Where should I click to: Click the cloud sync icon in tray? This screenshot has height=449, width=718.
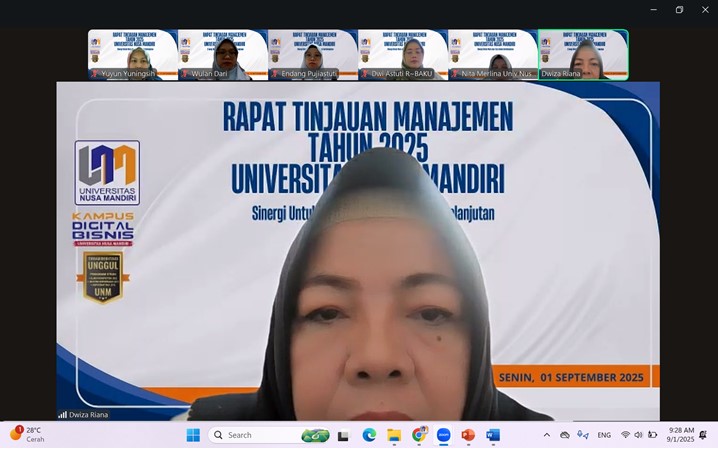pyautogui.click(x=565, y=435)
